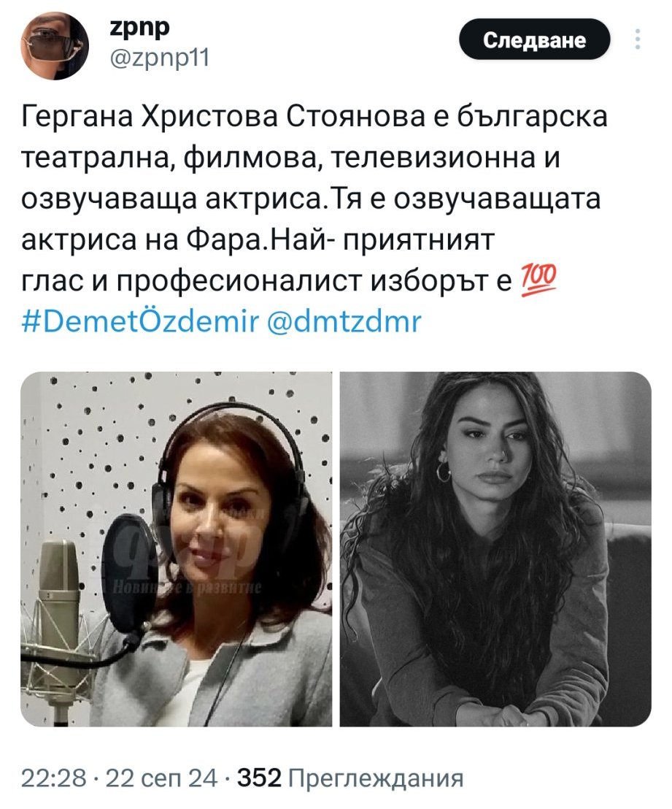The height and width of the screenshot is (809, 672).
Task: Click the date 22 сеп 24
Action: (x=161, y=778)
